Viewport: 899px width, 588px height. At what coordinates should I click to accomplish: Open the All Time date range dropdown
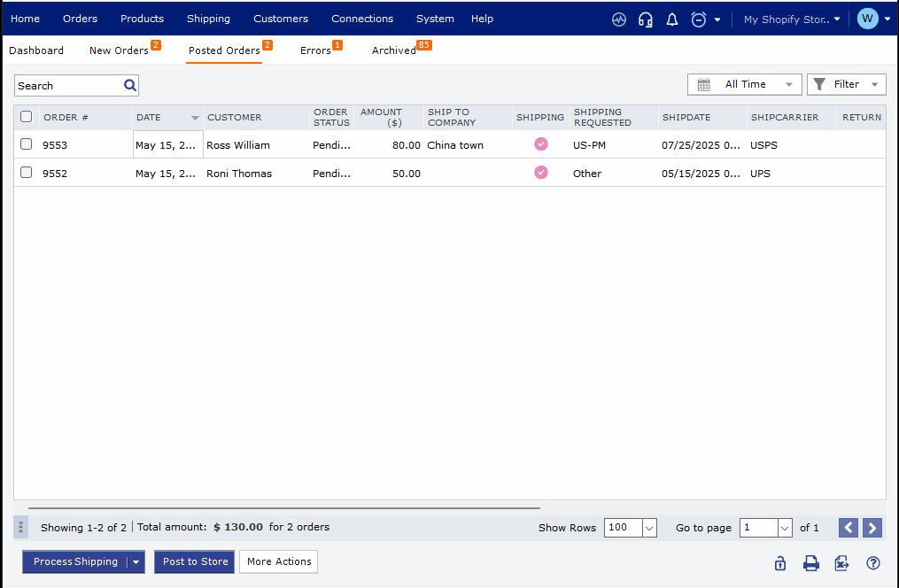tap(744, 83)
